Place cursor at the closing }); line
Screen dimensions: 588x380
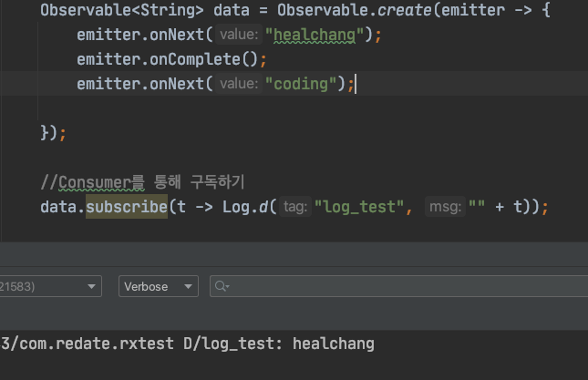[x=53, y=133]
